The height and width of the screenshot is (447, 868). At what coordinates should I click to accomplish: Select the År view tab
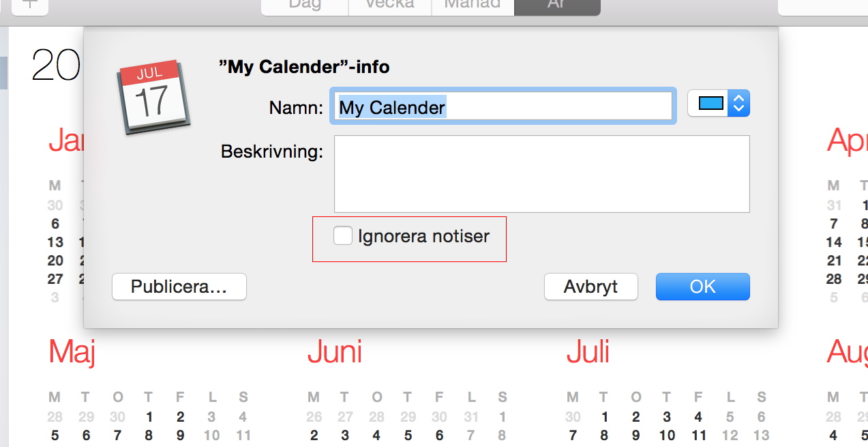point(557,5)
